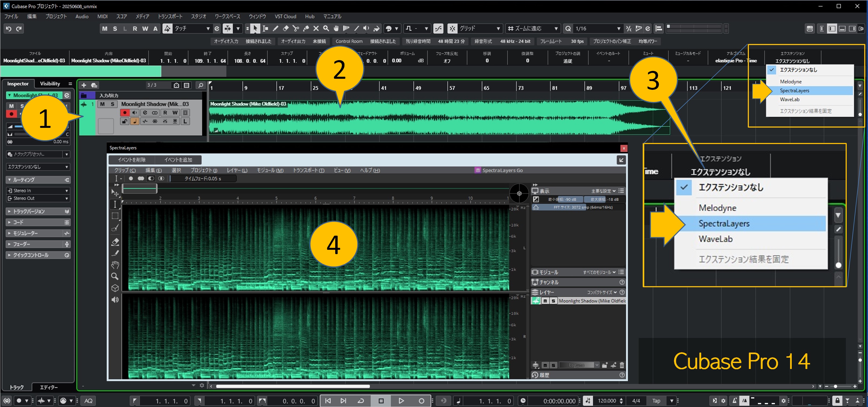Switch to the Visibility tab
The image size is (868, 407).
(50, 84)
